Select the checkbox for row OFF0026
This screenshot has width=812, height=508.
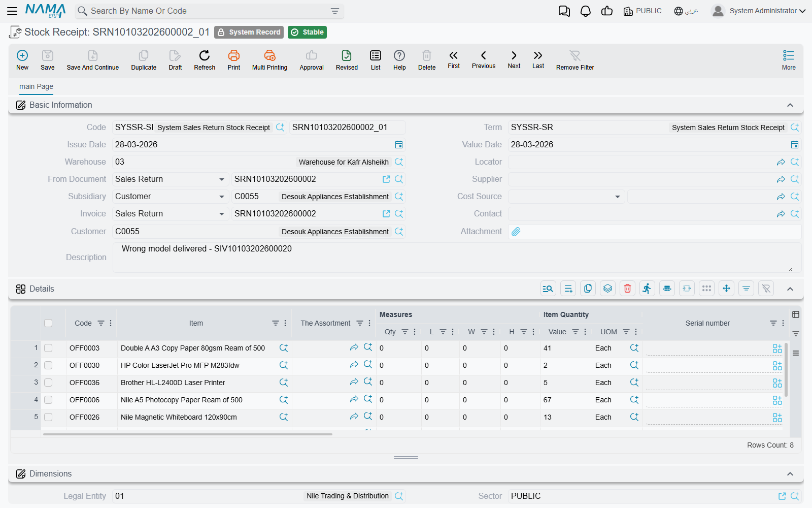coord(48,417)
